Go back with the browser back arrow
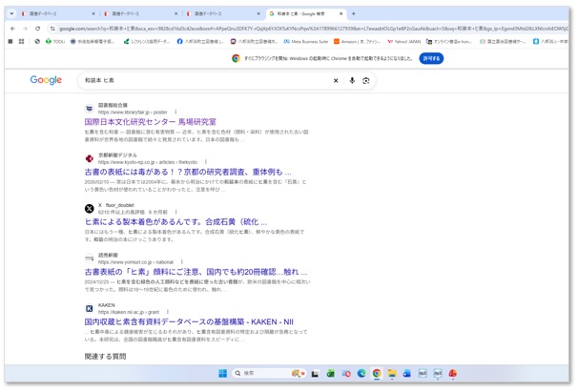 pos(13,29)
